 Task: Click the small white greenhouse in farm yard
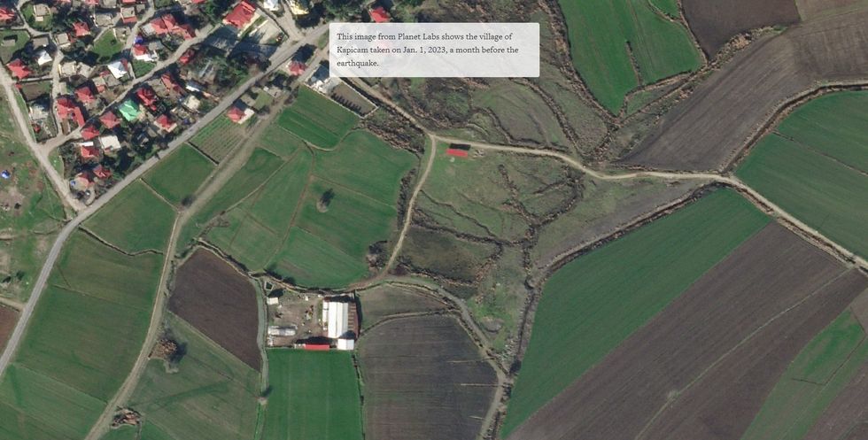[x=282, y=331]
